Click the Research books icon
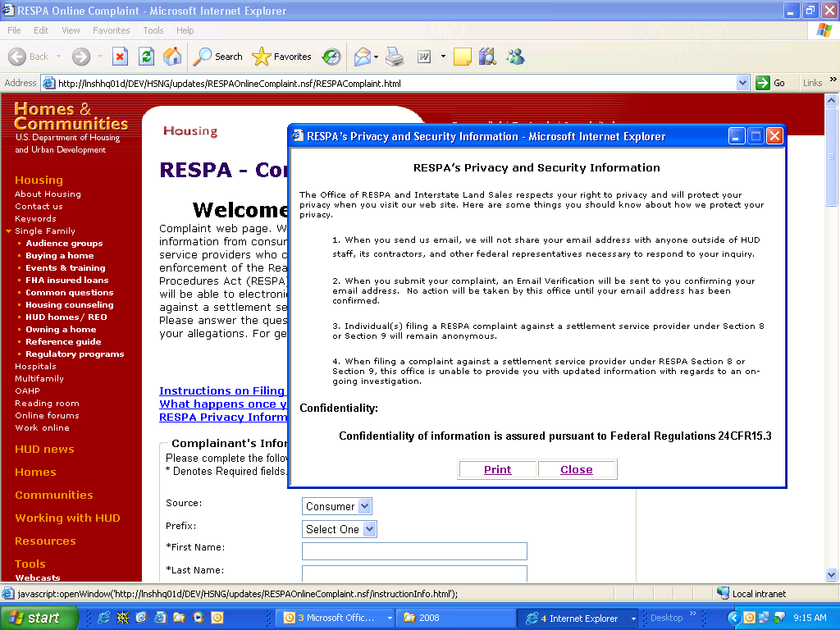 pyautogui.click(x=487, y=57)
